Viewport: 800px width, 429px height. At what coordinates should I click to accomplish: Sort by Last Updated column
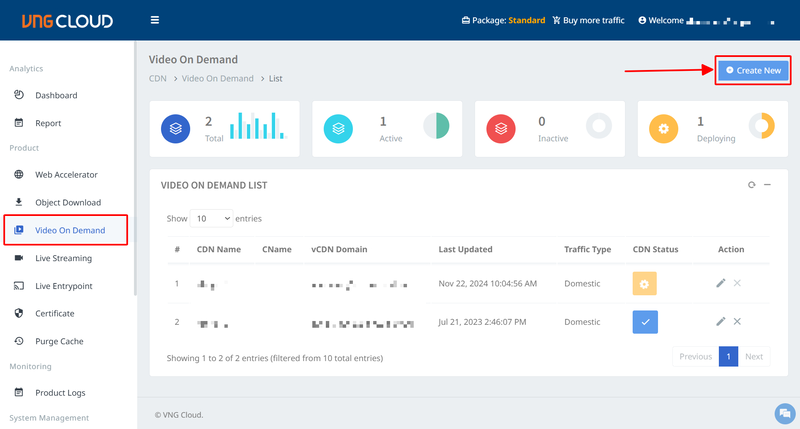[465, 249]
